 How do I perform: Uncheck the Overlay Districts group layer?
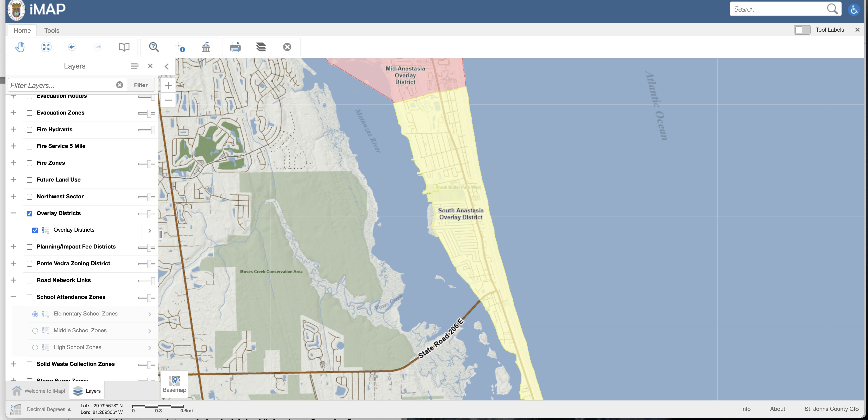coord(30,214)
